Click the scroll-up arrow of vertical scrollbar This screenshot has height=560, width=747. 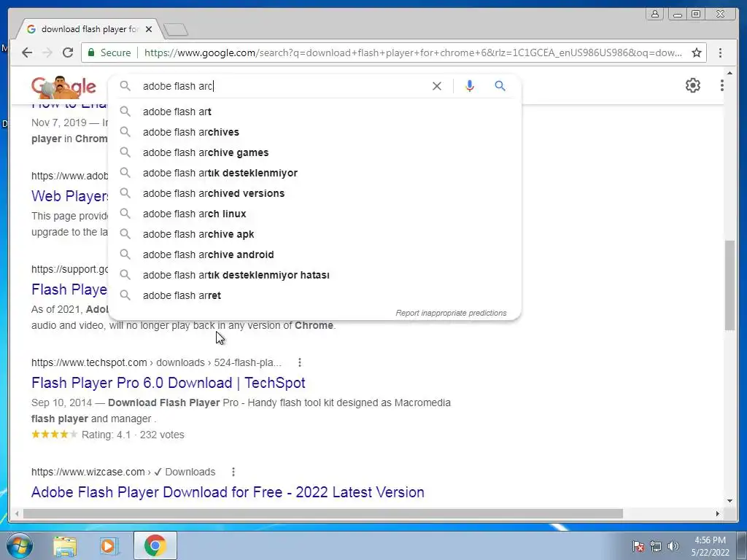pyautogui.click(x=729, y=72)
